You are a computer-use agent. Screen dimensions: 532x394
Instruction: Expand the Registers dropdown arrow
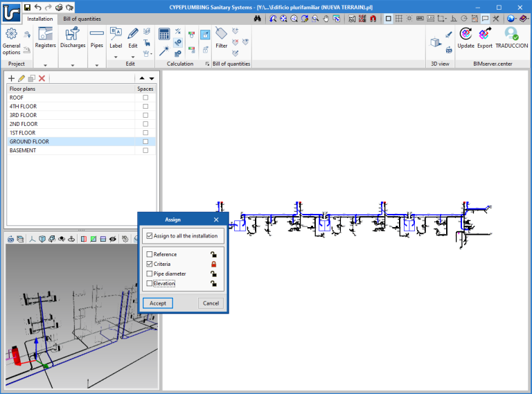click(46, 65)
